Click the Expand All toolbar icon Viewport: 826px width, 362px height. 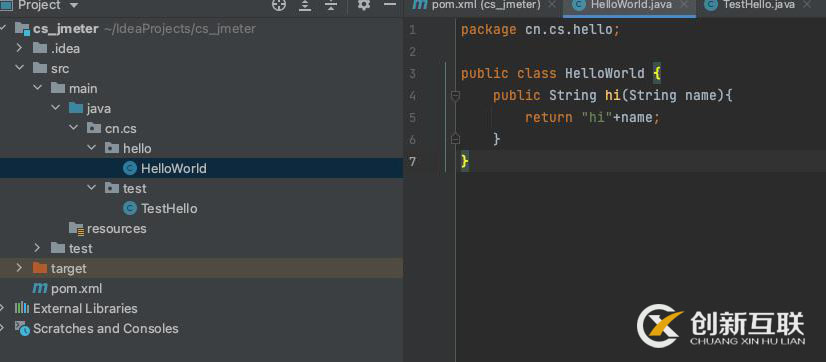305,5
